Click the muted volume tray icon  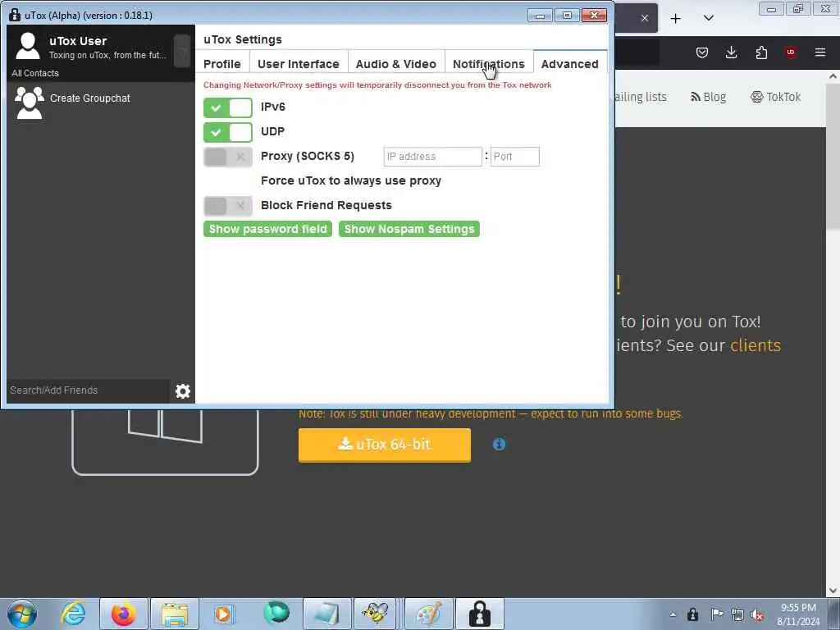click(757, 614)
